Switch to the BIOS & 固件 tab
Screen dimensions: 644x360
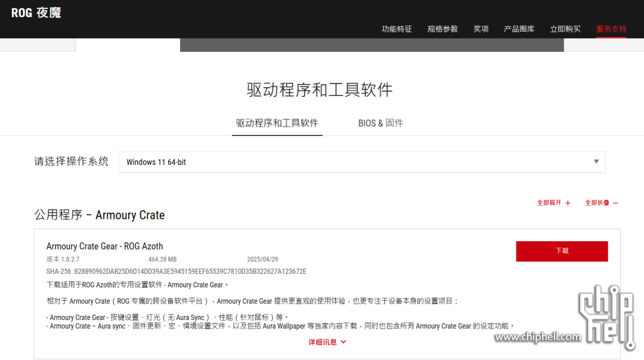coord(380,123)
